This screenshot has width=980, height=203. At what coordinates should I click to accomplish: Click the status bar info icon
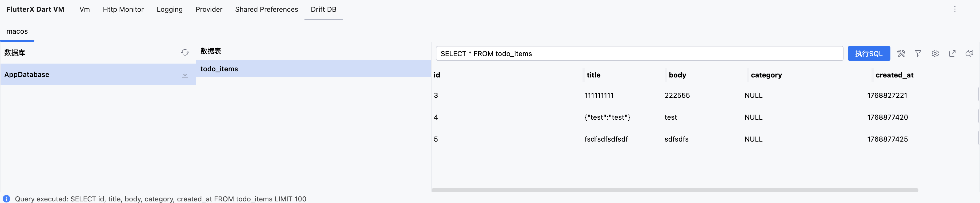pos(6,198)
